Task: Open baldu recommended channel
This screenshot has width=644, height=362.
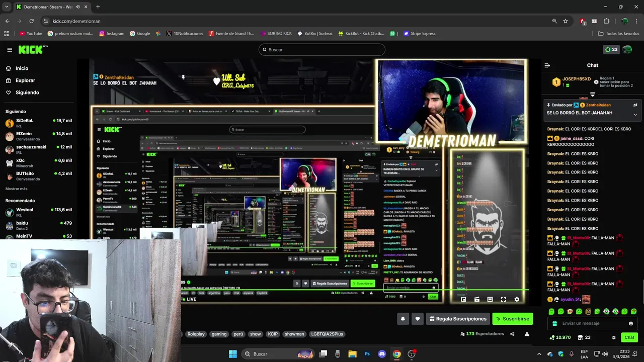Action: [39, 225]
